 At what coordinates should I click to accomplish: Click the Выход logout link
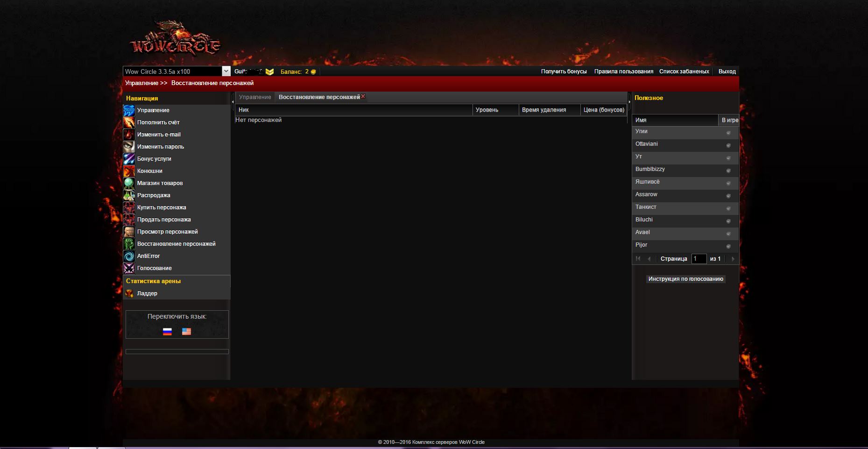727,71
